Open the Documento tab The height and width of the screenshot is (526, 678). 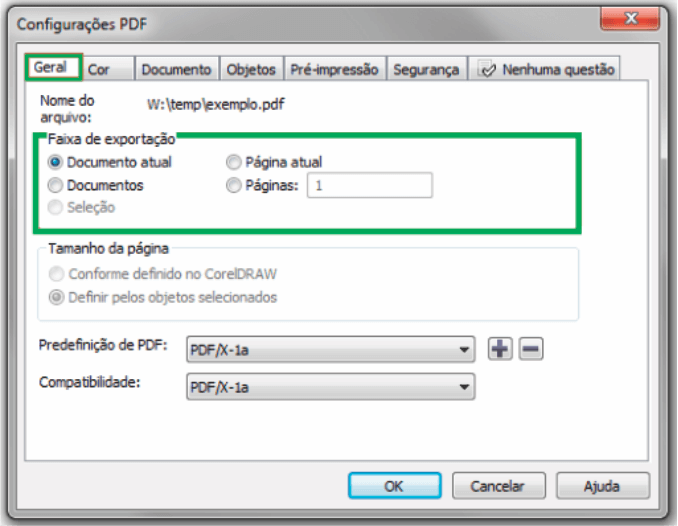point(177,69)
